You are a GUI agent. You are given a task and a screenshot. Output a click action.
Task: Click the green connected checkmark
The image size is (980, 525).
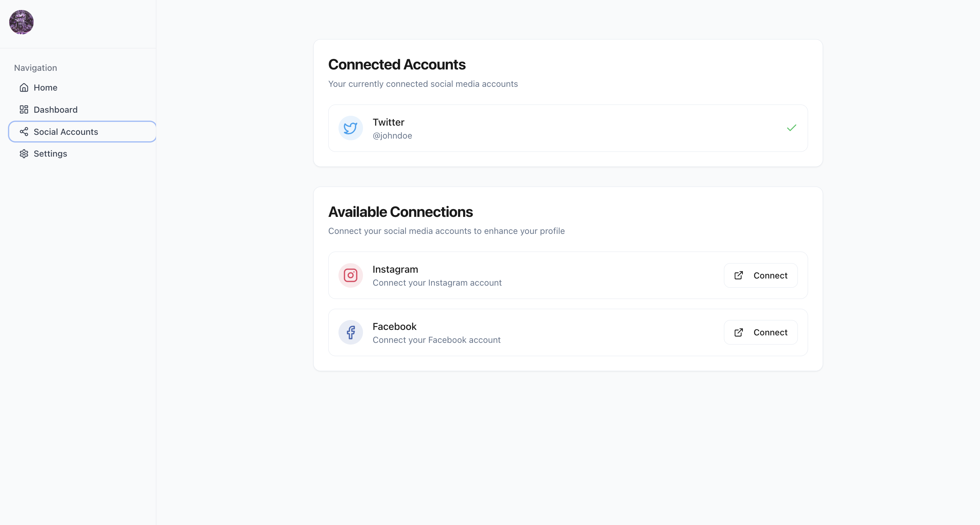coord(791,128)
